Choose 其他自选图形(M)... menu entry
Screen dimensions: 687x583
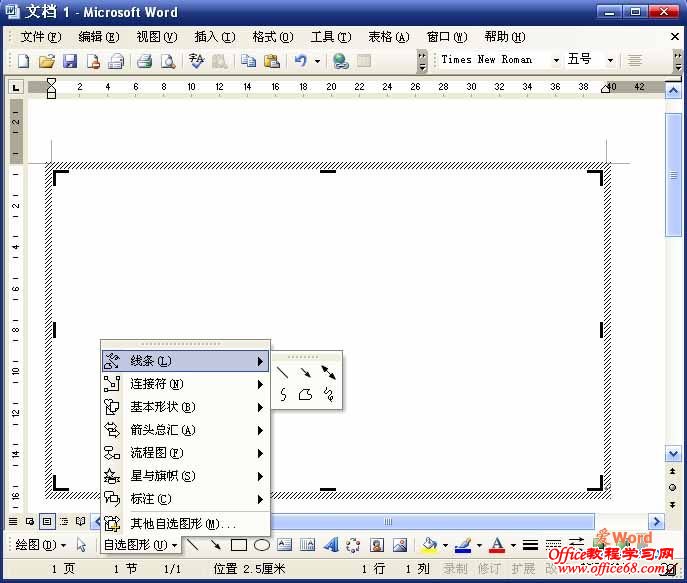(x=185, y=523)
